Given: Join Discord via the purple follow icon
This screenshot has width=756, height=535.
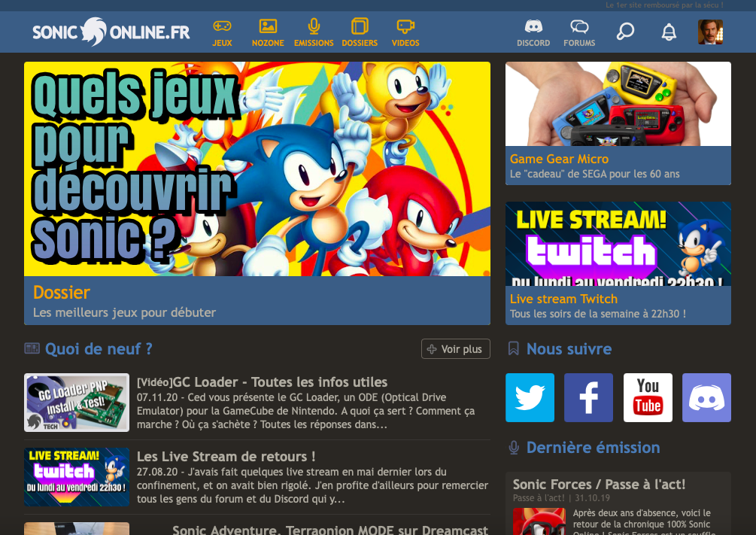Looking at the screenshot, I should (706, 397).
